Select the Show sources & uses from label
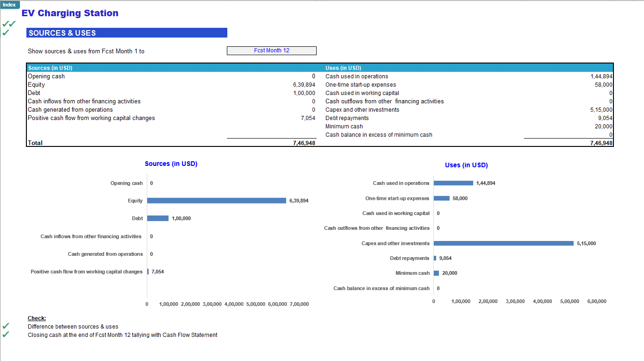Screen dimensions: 644x361 pyautogui.click(x=86, y=51)
